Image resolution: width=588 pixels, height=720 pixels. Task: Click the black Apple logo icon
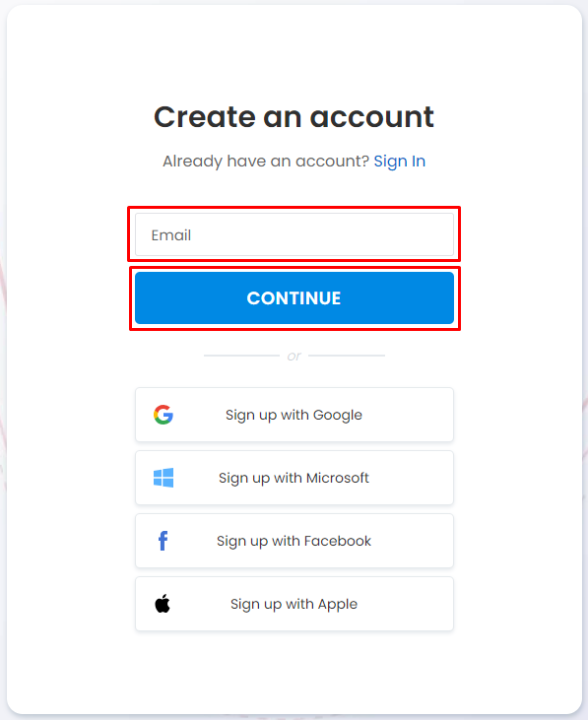[163, 604]
